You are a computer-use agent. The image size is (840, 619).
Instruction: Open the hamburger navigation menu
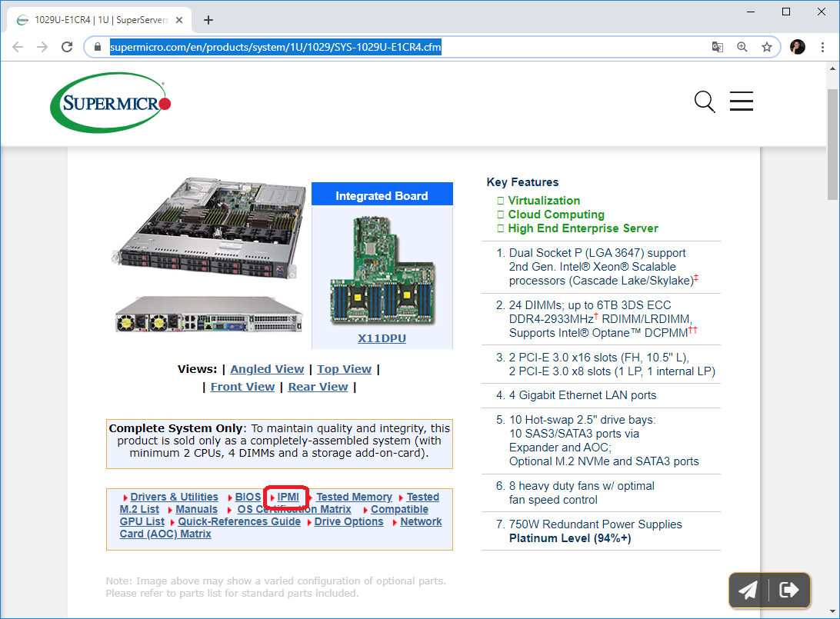pyautogui.click(x=742, y=102)
